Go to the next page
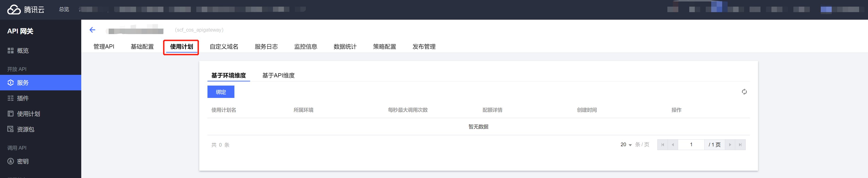Viewport: 868px width, 178px height. click(x=730, y=145)
